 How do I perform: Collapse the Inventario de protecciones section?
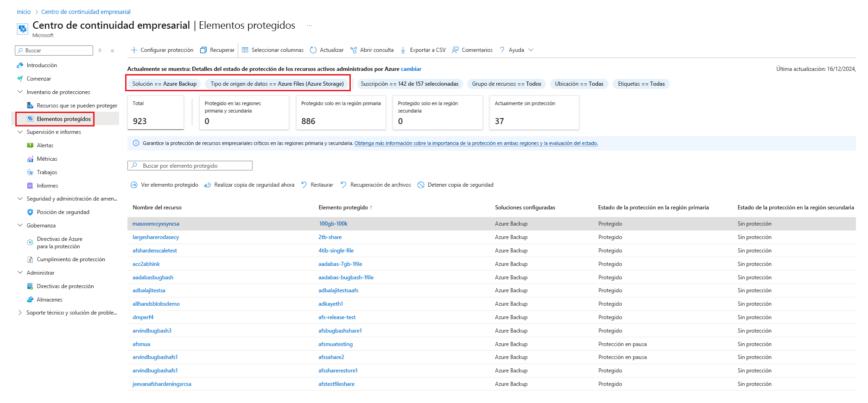click(x=20, y=92)
